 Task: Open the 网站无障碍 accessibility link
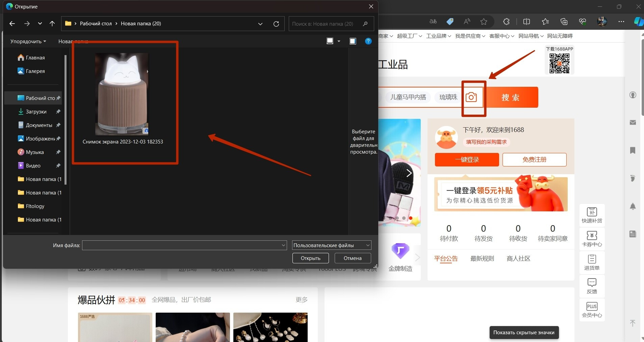pos(560,36)
